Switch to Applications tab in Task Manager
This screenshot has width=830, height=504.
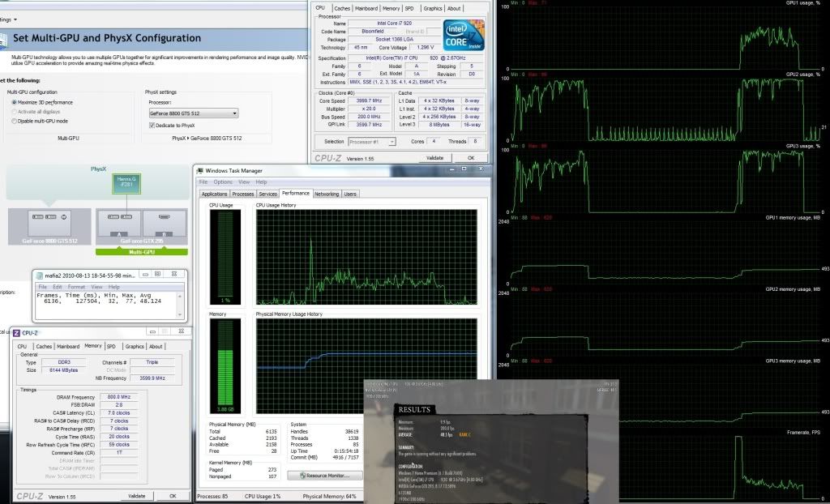click(214, 194)
